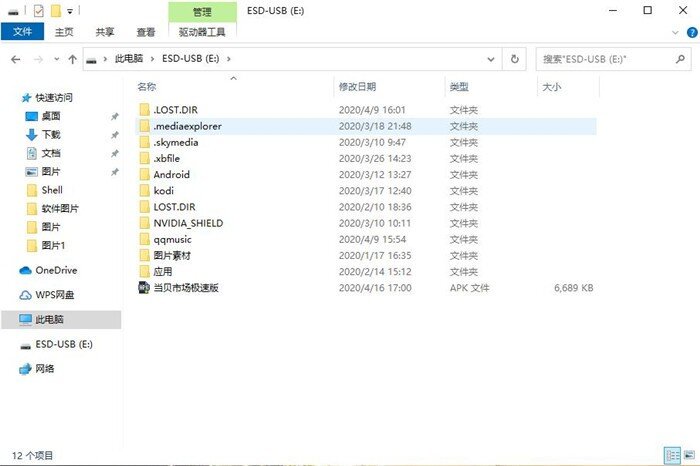Go up one folder level arrow

coord(72,59)
